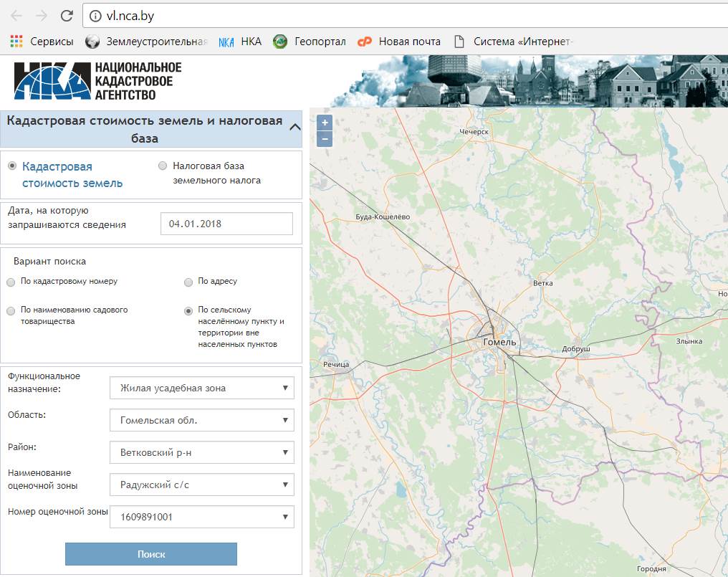Click the date field showing 04.01.2018
This screenshot has width=728, height=577.
click(226, 224)
